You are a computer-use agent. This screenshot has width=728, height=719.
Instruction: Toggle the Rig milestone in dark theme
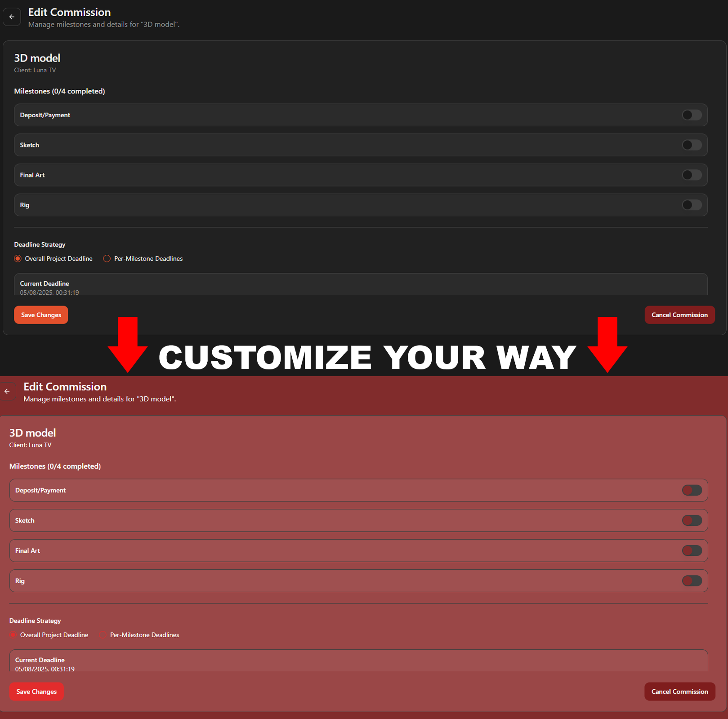691,205
